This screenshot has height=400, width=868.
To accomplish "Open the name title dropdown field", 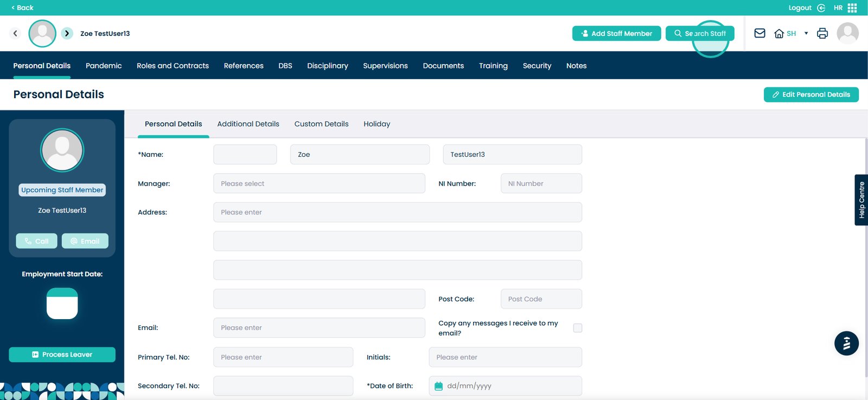I will (245, 155).
